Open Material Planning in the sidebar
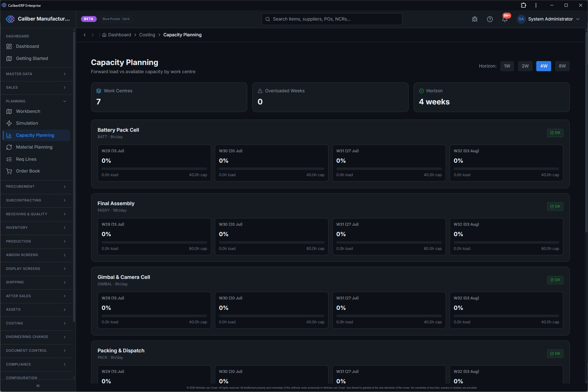Image resolution: width=588 pixels, height=392 pixels. click(36, 147)
